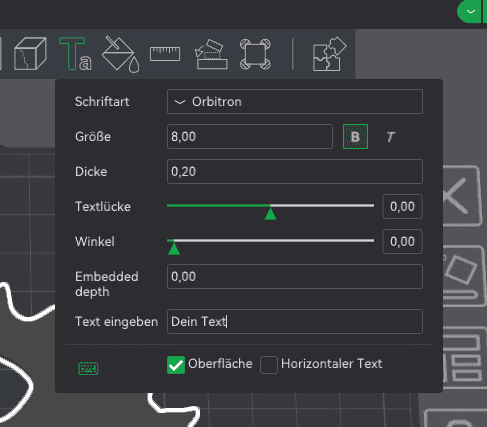Select the Assembly view tool icon

[x=255, y=54]
